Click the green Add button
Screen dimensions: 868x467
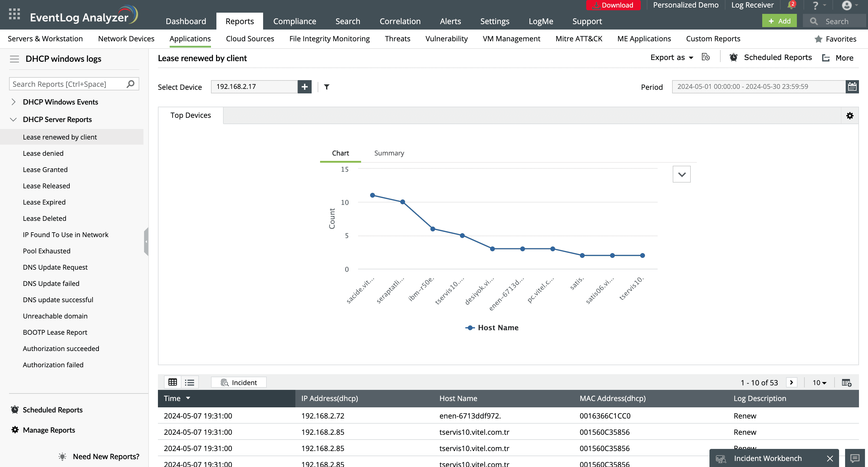pyautogui.click(x=779, y=21)
